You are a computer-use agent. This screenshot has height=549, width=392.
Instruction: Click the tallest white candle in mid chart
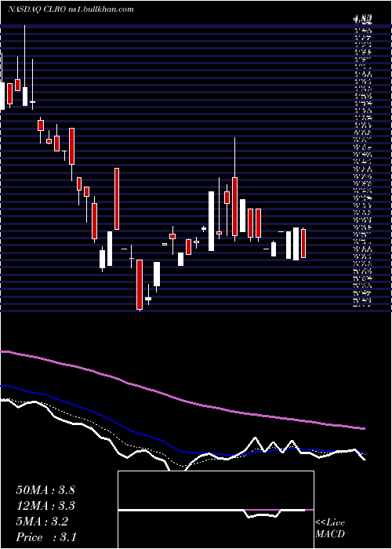(212, 221)
